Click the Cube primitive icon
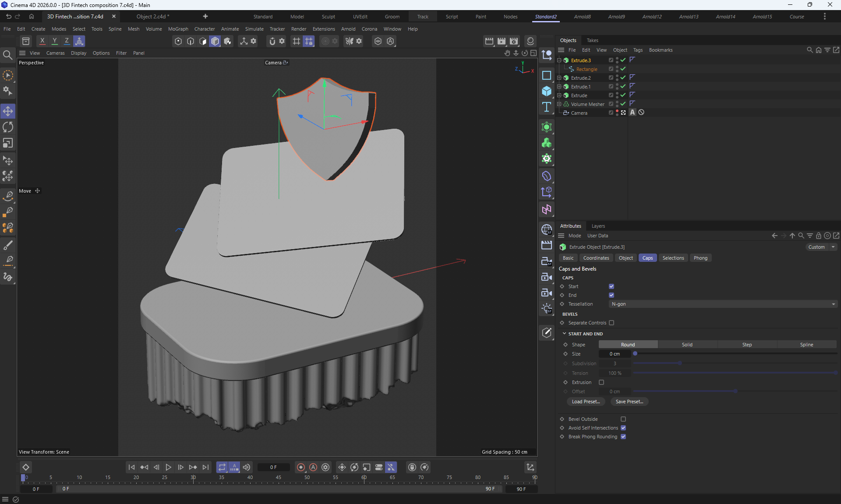Image resolution: width=841 pixels, height=504 pixels. (546, 91)
